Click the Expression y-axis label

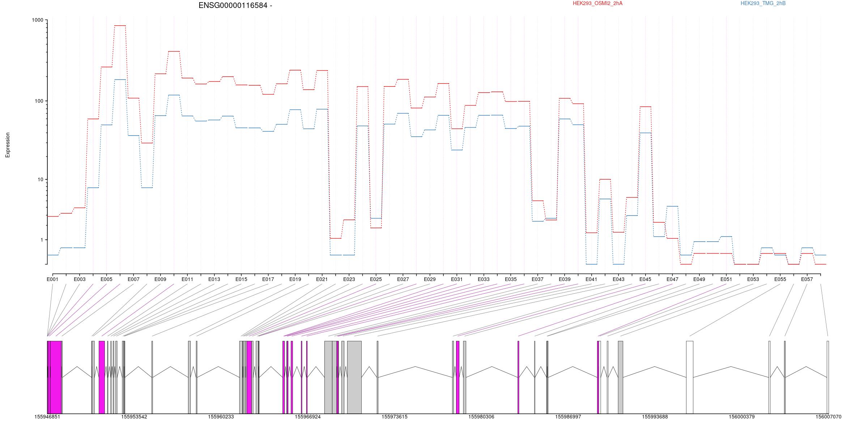coord(8,145)
